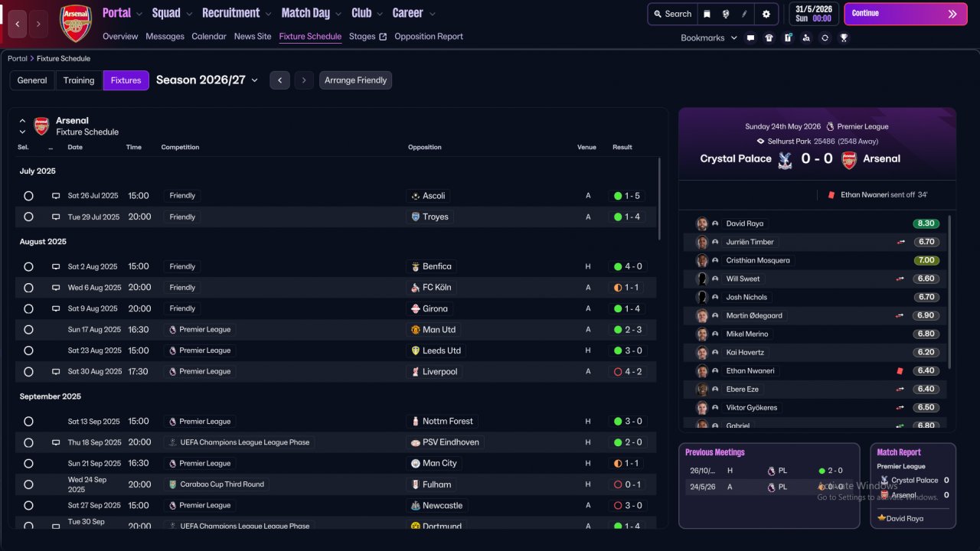Select the Man City fixture radio button
Viewport: 980px width, 551px height.
[28, 464]
